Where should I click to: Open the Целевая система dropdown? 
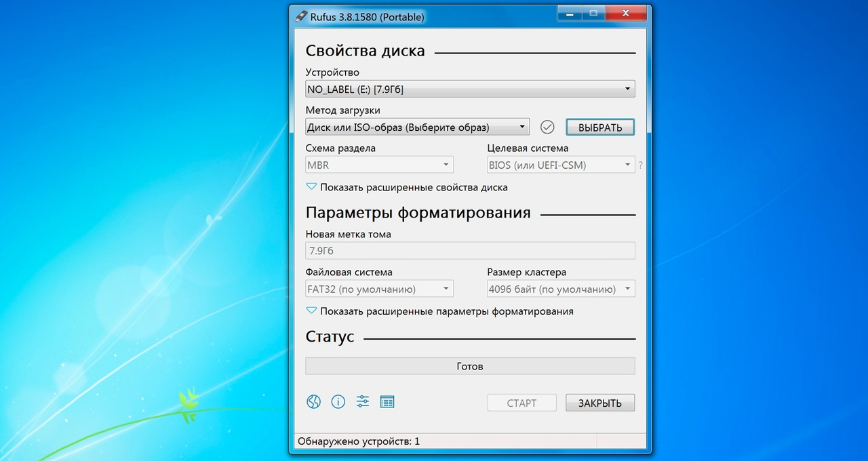(561, 165)
